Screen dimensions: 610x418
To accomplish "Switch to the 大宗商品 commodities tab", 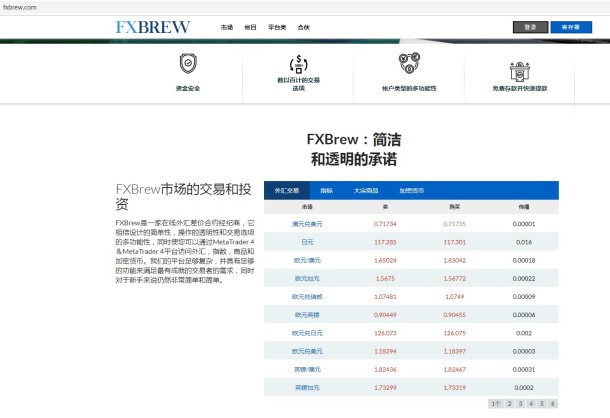I will [366, 190].
